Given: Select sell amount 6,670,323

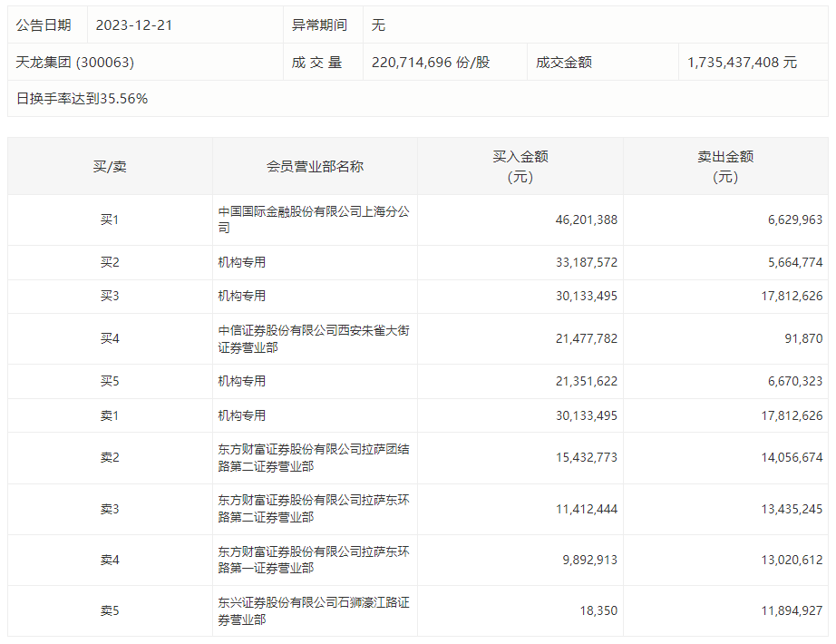Looking at the screenshot, I should pyautogui.click(x=795, y=382).
